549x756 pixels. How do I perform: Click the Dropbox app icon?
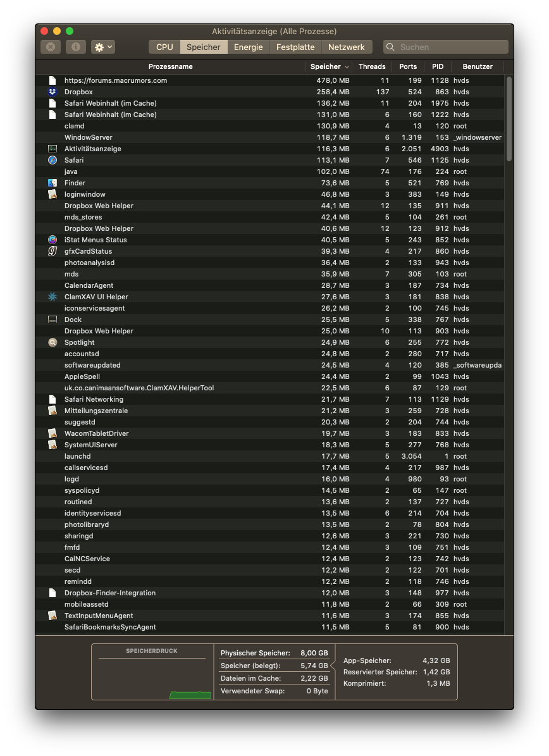coord(52,92)
